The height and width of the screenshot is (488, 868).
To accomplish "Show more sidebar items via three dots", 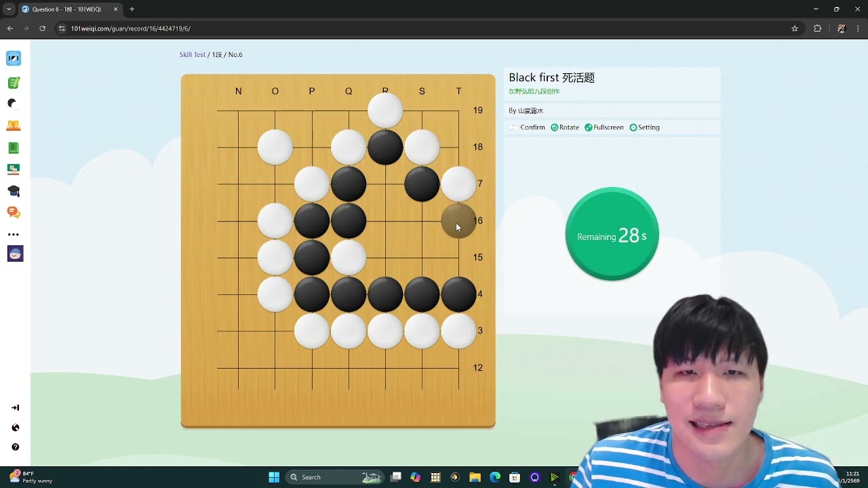I will 14,235.
